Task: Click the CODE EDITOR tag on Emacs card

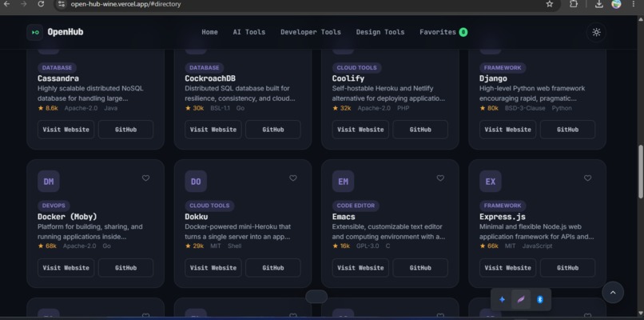Action: (356, 206)
